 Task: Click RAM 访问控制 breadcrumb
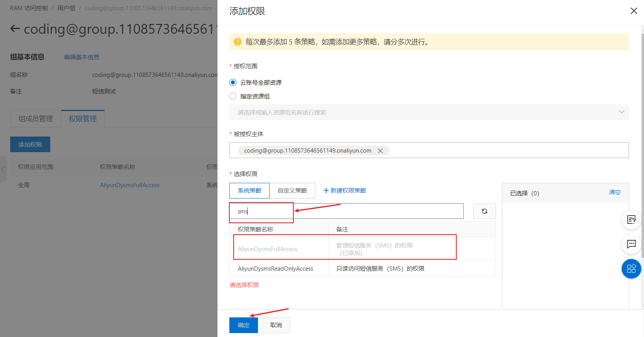(x=29, y=8)
